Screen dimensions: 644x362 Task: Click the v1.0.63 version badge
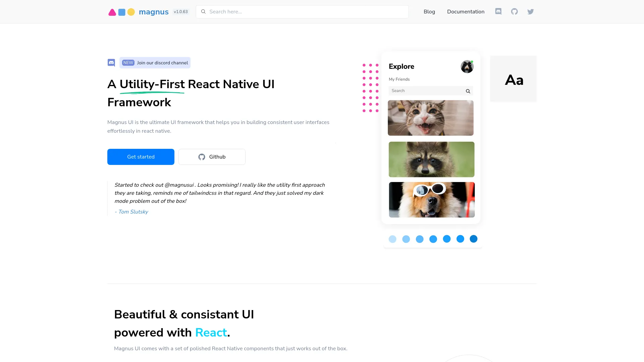[x=181, y=12]
